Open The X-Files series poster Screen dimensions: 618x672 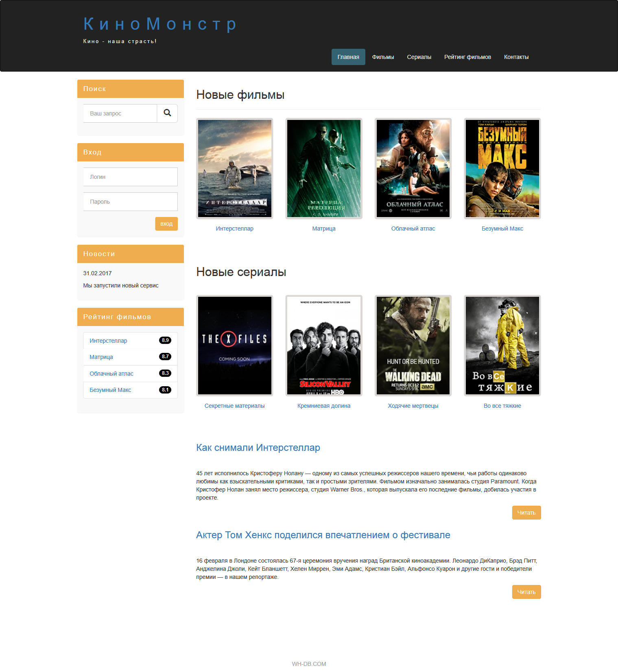pyautogui.click(x=235, y=346)
